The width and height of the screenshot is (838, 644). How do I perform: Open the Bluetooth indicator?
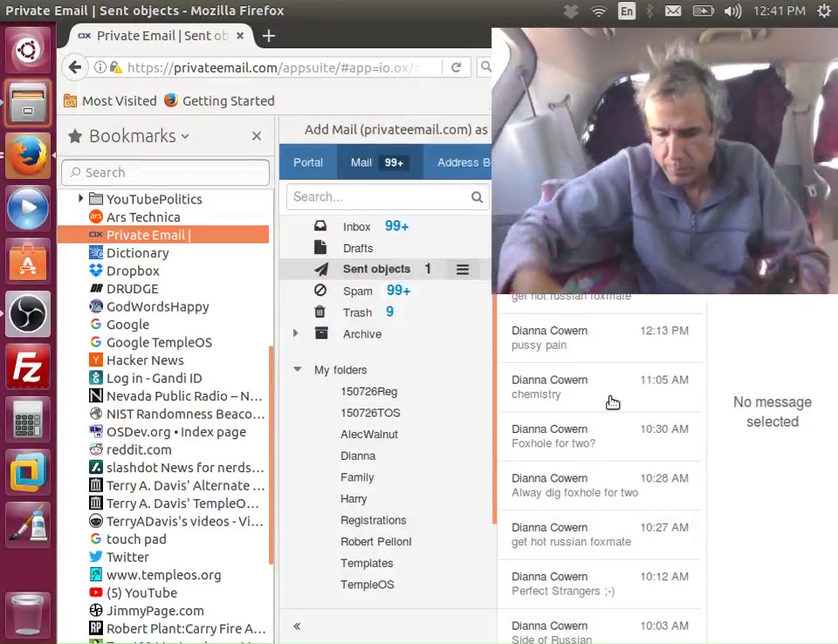click(x=649, y=10)
